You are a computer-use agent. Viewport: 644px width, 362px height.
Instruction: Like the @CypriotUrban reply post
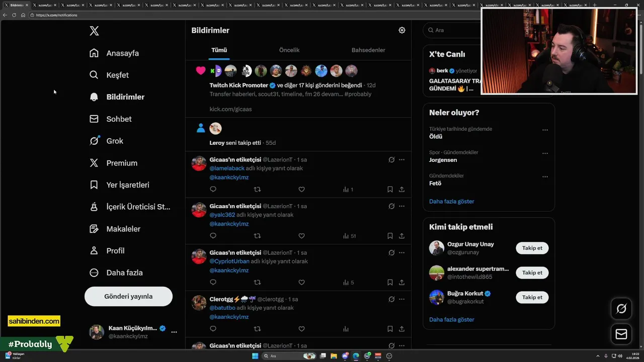[301, 283]
